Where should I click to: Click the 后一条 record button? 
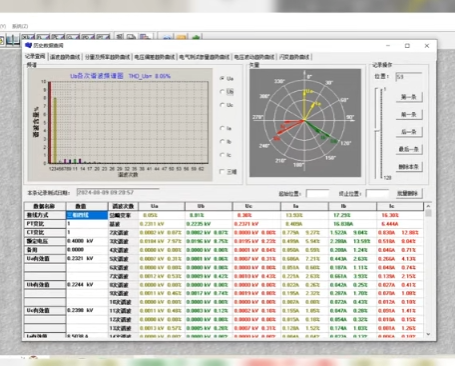[x=409, y=132]
